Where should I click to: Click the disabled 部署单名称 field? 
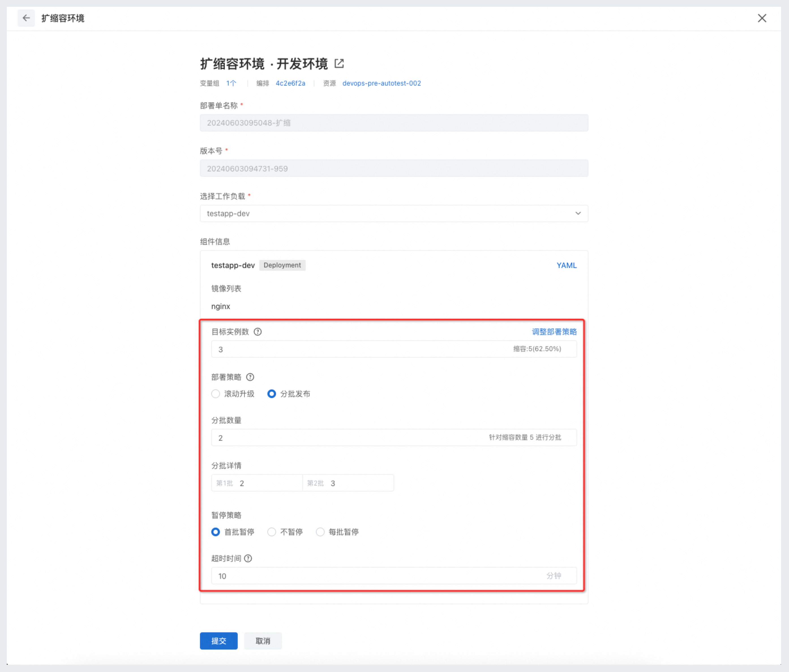coord(394,123)
